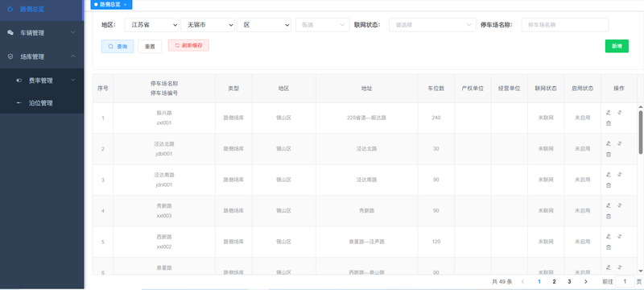
Task: Click the table scrollbar up arrow
Action: (640, 106)
